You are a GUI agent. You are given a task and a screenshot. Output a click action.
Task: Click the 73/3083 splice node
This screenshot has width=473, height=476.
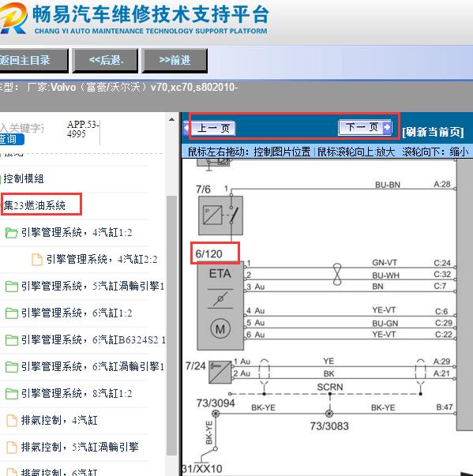click(x=329, y=414)
